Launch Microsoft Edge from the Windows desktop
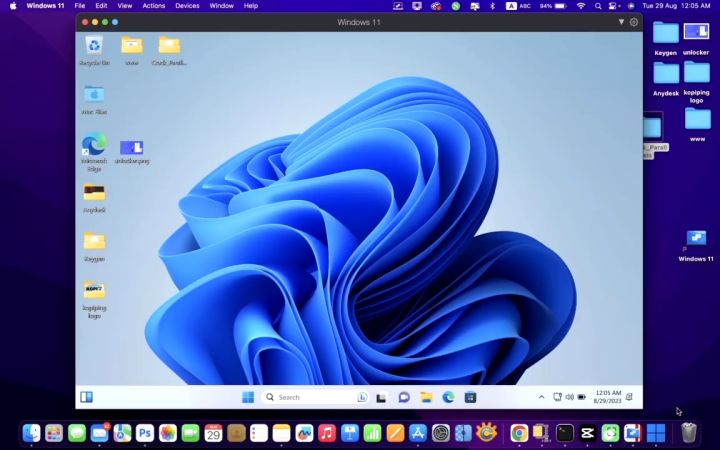720x450 pixels. coord(94,145)
